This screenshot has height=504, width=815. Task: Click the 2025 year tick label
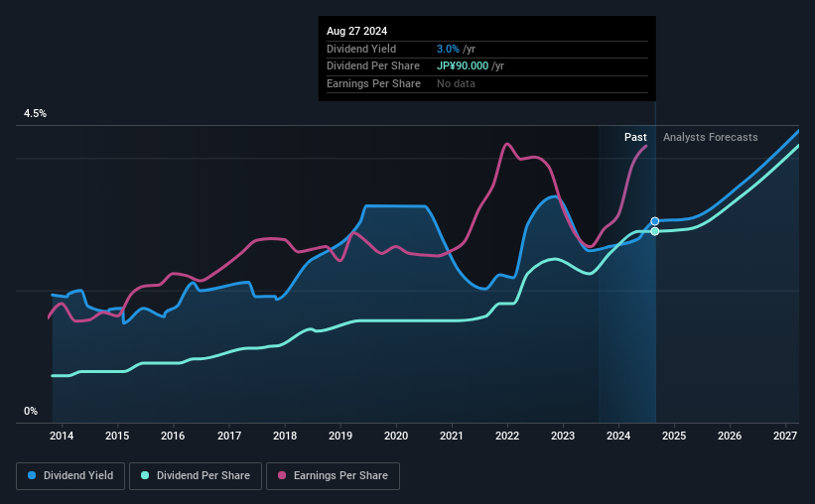pyautogui.click(x=674, y=436)
